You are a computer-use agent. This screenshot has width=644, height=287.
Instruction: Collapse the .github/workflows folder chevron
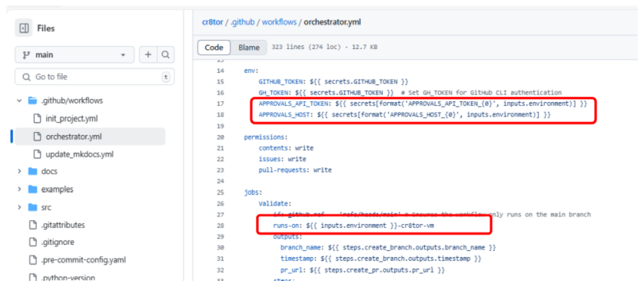(x=19, y=101)
